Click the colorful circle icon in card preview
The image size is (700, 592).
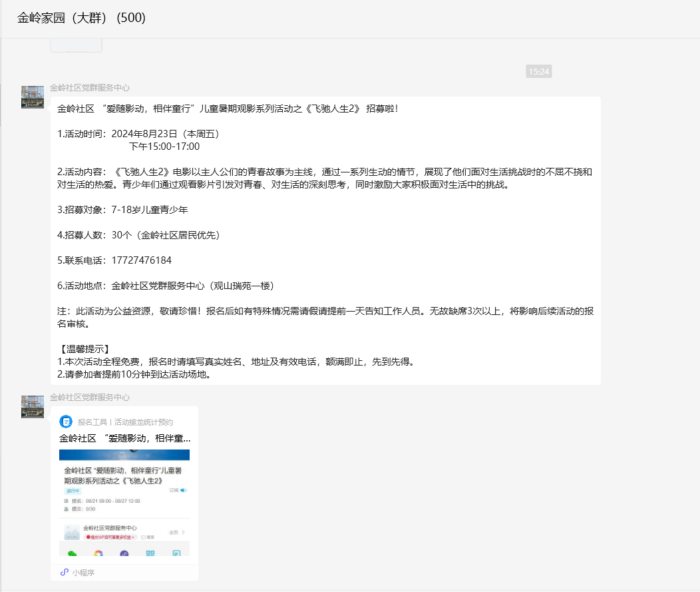[x=98, y=553]
